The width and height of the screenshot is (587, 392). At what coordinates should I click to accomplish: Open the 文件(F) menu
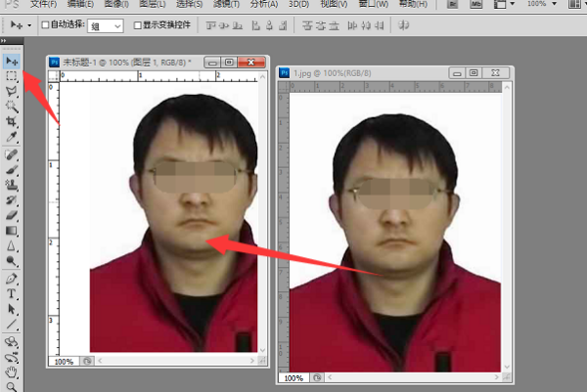point(44,5)
